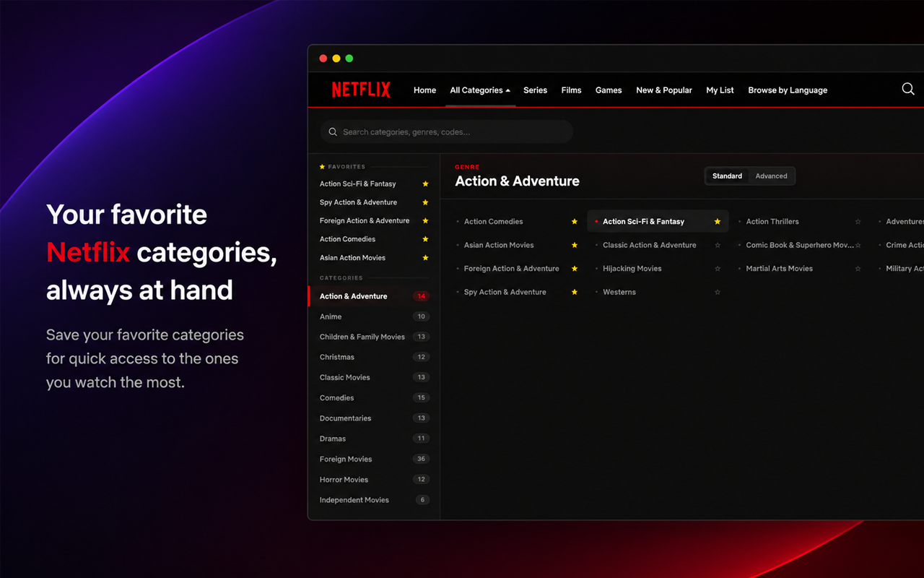Open Spy Action & Adventure in grid
This screenshot has height=578, width=924.
tap(505, 292)
